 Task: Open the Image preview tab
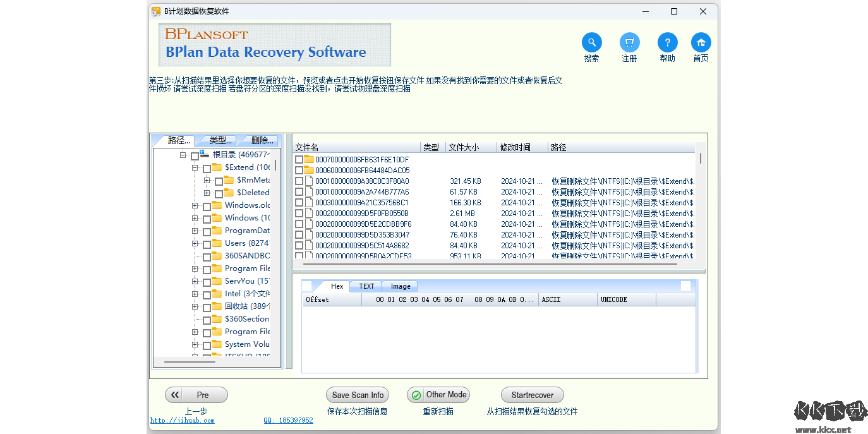[401, 286]
